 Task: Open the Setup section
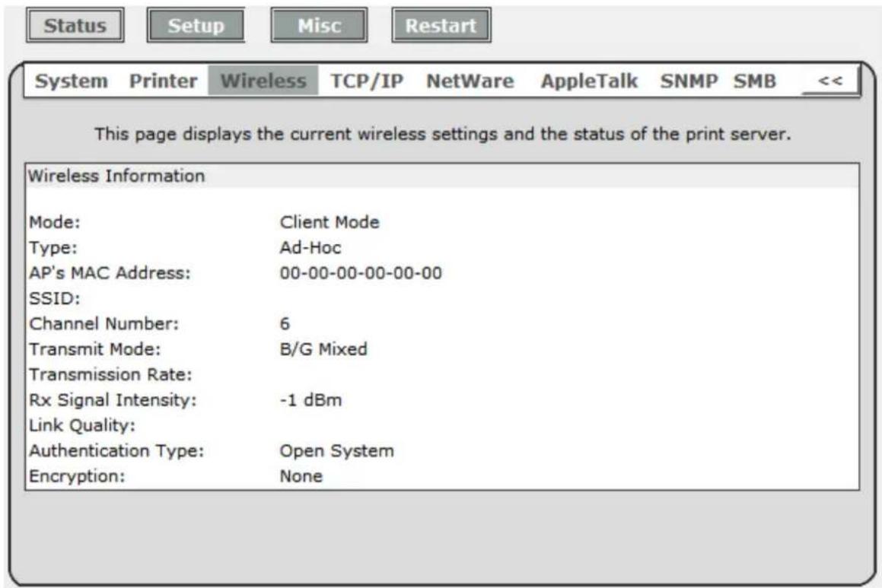point(196,25)
